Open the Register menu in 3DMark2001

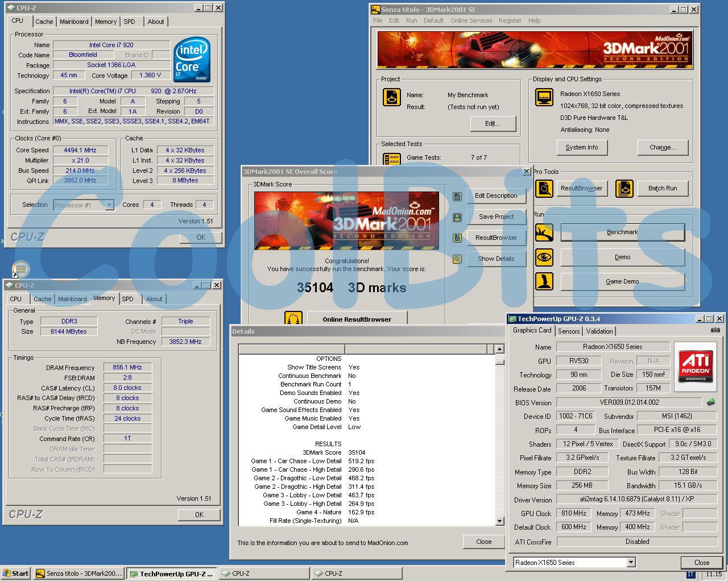tap(510, 20)
